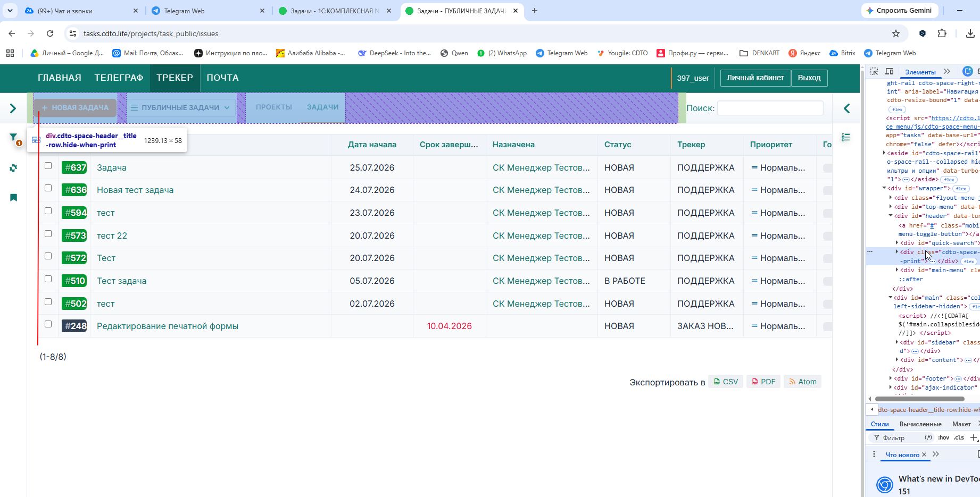Click the add new style rule plus icon
The image size is (980, 497).
pos(974,437)
